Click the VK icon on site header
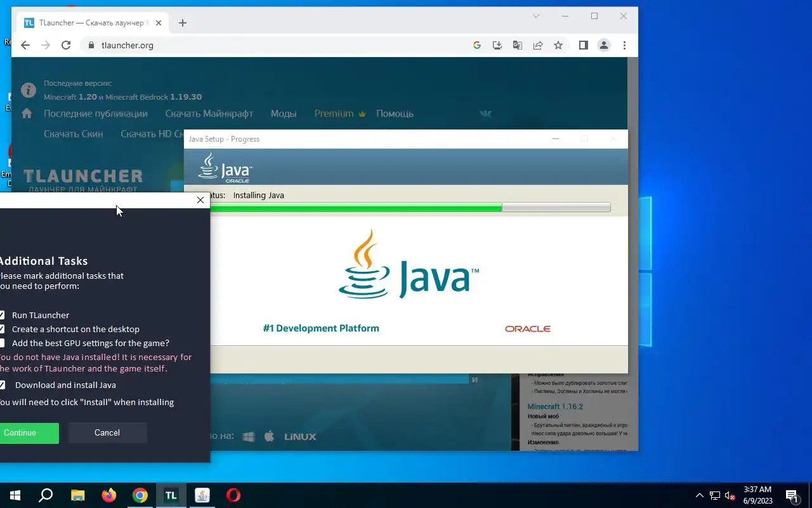The image size is (812, 508). click(486, 114)
